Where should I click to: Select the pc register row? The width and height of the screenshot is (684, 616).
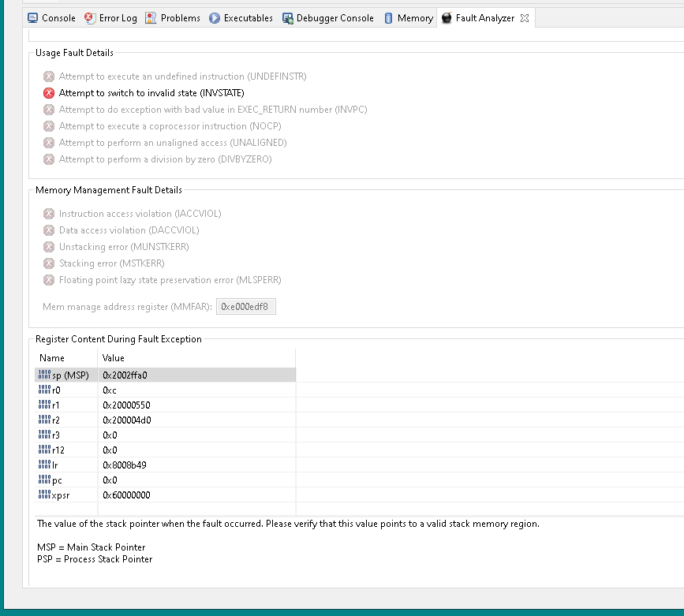[x=165, y=480]
